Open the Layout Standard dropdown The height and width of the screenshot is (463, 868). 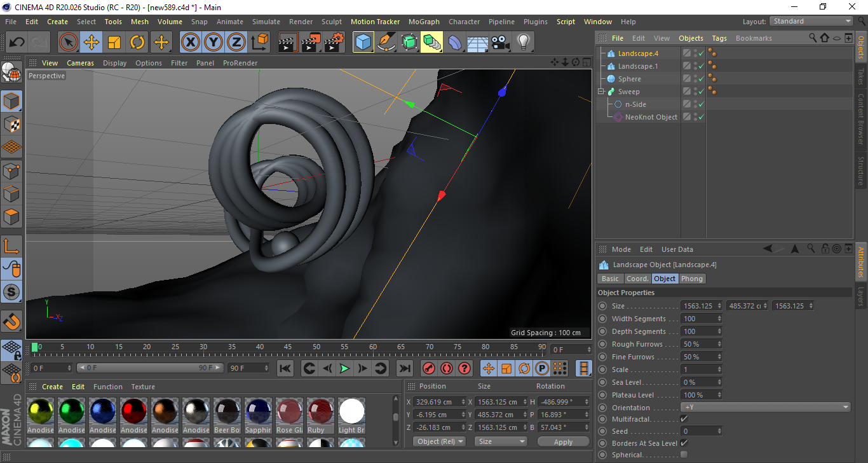coord(811,21)
